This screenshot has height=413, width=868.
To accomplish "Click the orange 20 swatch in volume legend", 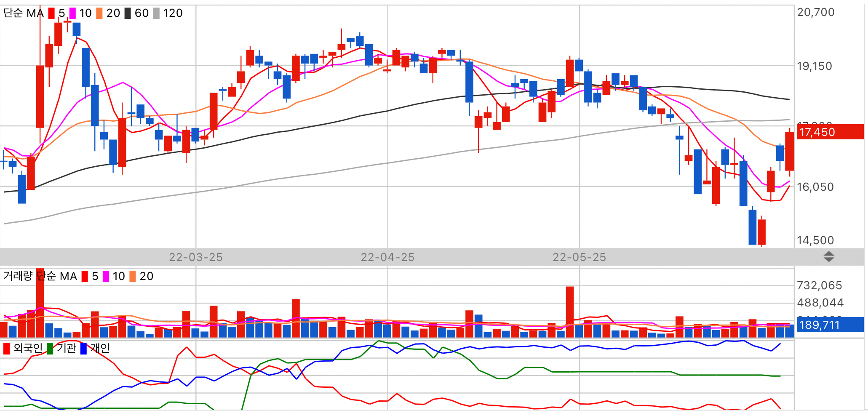I will pos(133,276).
